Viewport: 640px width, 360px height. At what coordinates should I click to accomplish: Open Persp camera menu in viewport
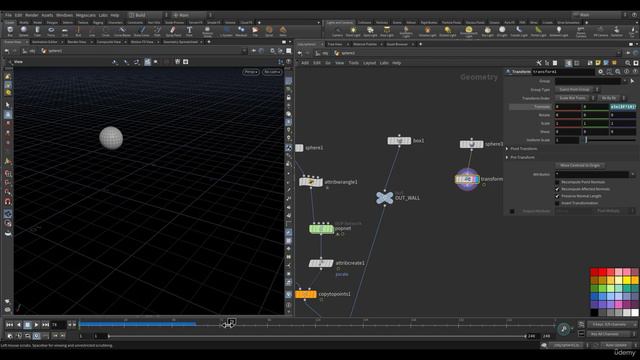251,72
